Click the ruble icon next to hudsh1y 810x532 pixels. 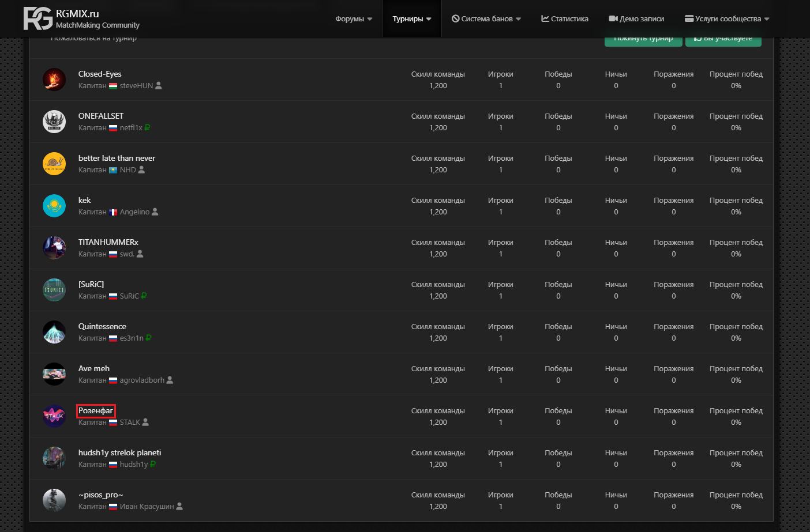153,464
